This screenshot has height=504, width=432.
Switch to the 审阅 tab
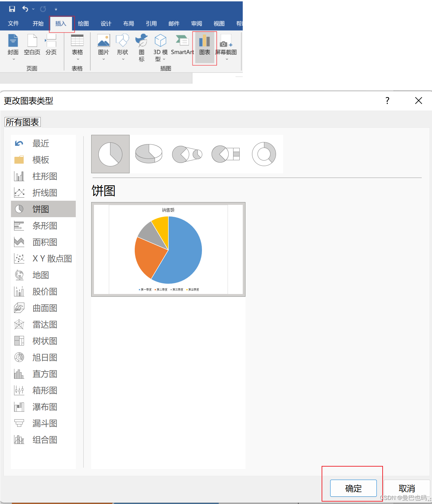pyautogui.click(x=196, y=23)
